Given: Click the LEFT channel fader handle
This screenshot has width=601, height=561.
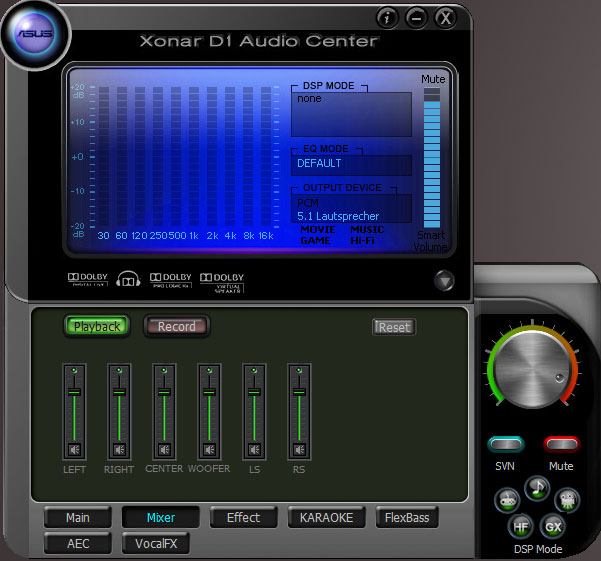Looking at the screenshot, I should click(74, 392).
